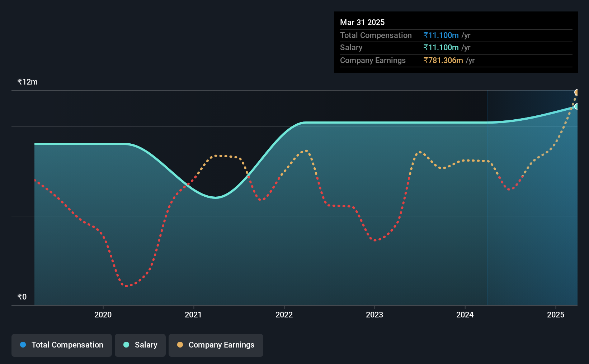
Task: Click the 2023 x-axis label
Action: pos(374,315)
